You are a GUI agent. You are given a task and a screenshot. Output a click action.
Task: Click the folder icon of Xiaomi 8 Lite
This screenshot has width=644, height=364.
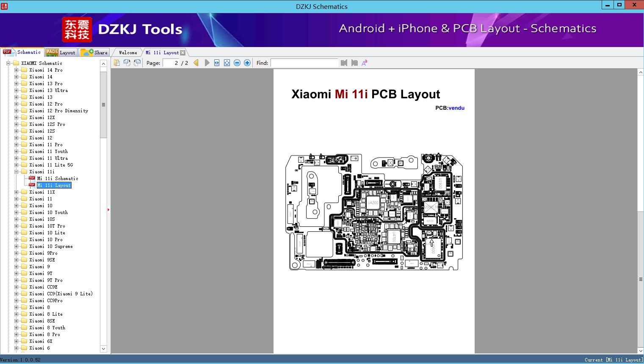(x=24, y=314)
